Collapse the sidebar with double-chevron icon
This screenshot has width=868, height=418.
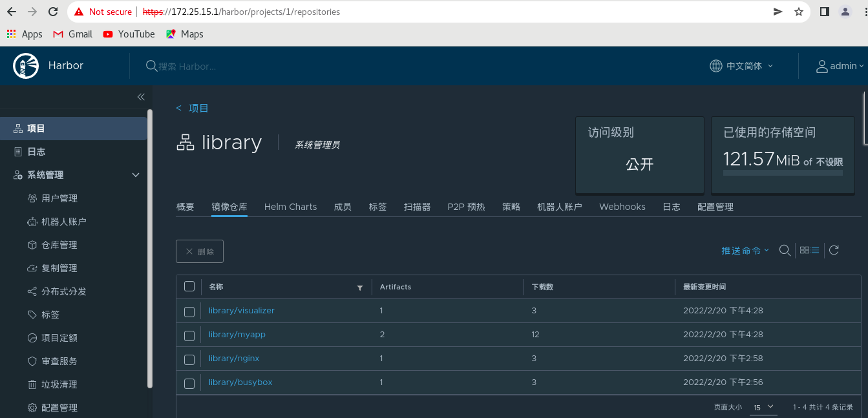pyautogui.click(x=141, y=97)
